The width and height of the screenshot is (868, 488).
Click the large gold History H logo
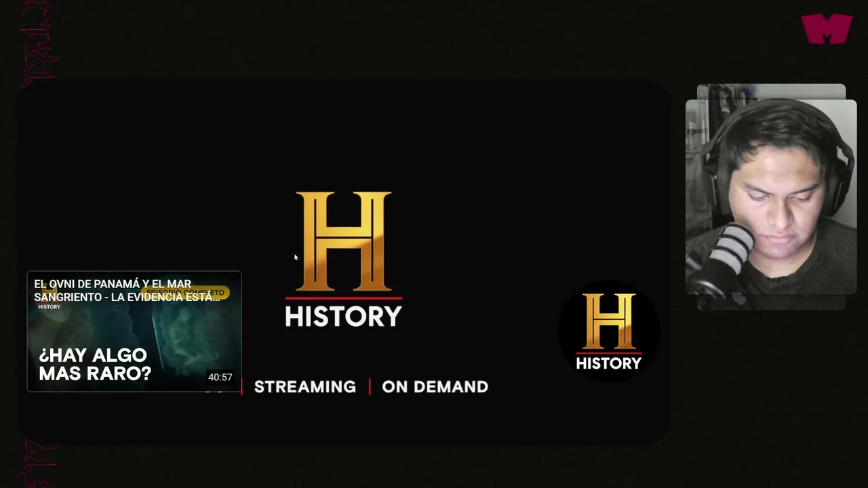[343, 241]
